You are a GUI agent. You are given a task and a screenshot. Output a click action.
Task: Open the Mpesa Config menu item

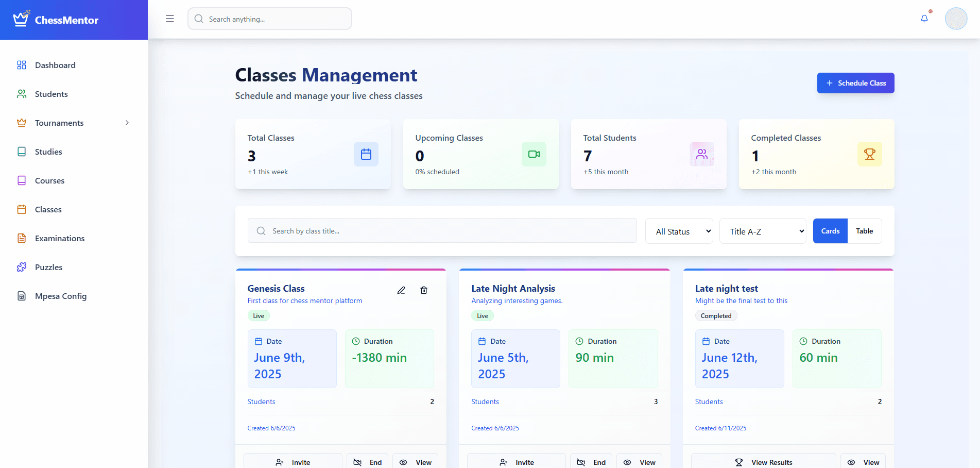pos(74,296)
